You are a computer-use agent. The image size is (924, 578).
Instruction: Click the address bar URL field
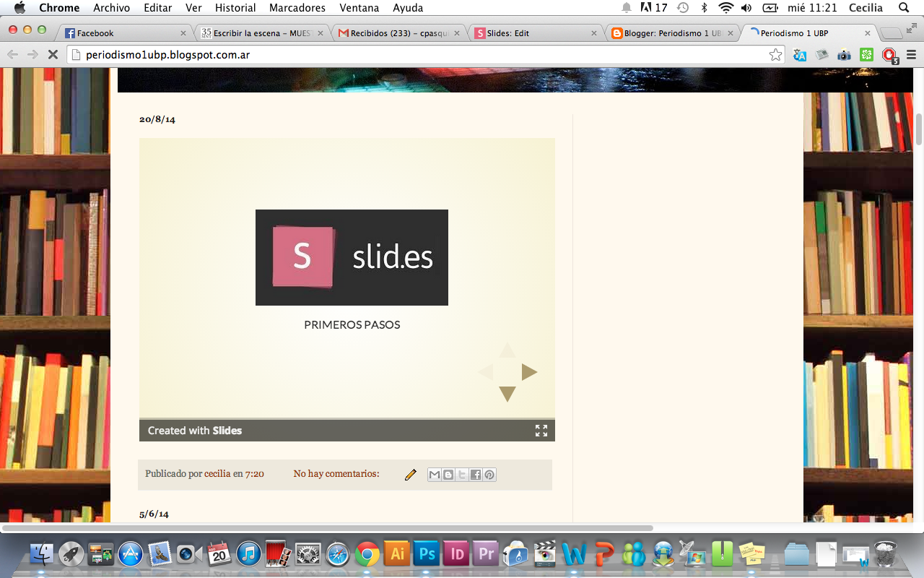tap(419, 55)
